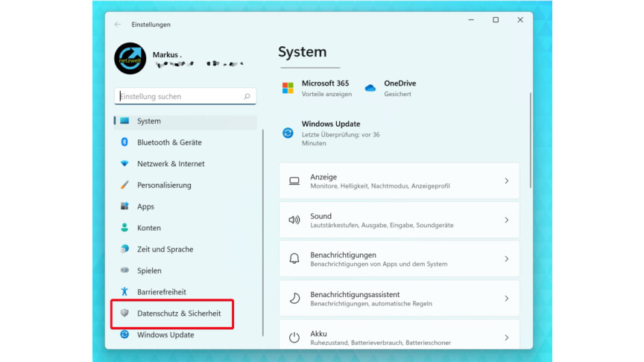Click the Netzwerk & Internet wifi icon

pos(124,163)
